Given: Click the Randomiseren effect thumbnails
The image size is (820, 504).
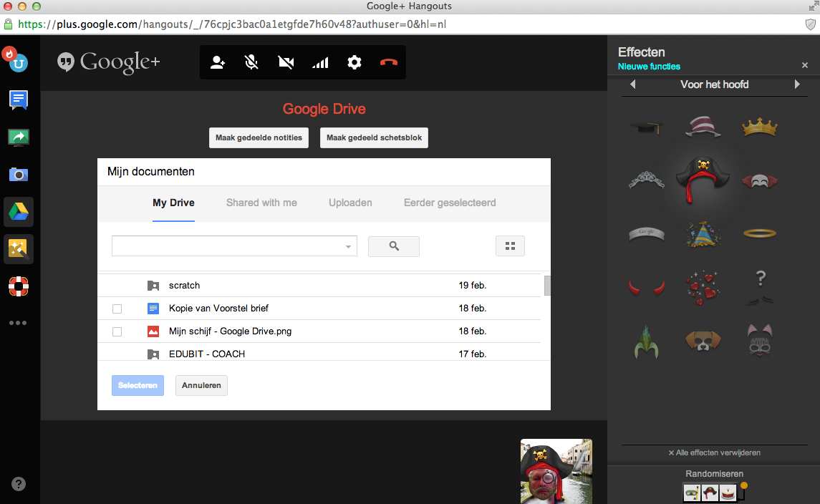Looking at the screenshot, I should [x=710, y=493].
